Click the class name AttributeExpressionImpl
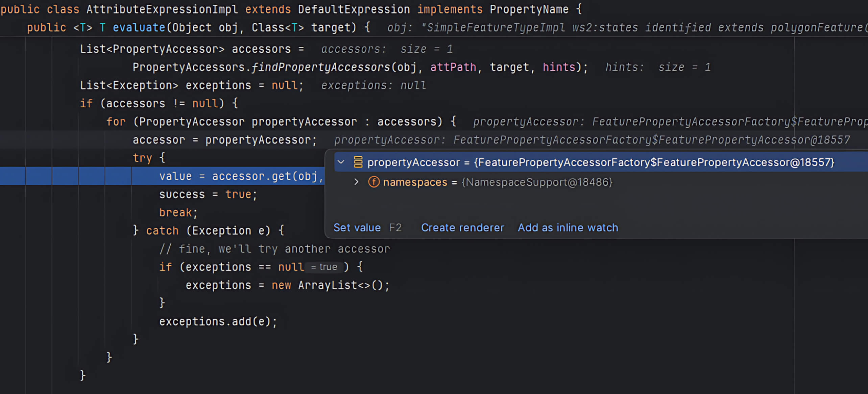This screenshot has height=394, width=868. point(163,9)
